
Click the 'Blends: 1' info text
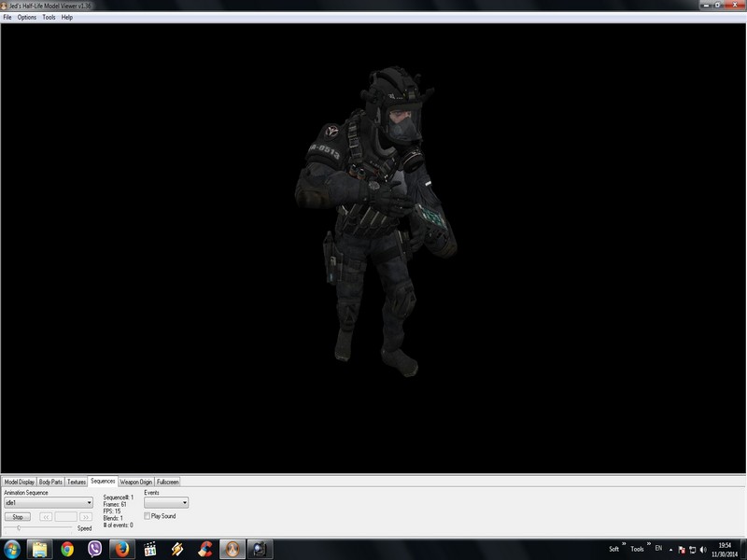(113, 518)
